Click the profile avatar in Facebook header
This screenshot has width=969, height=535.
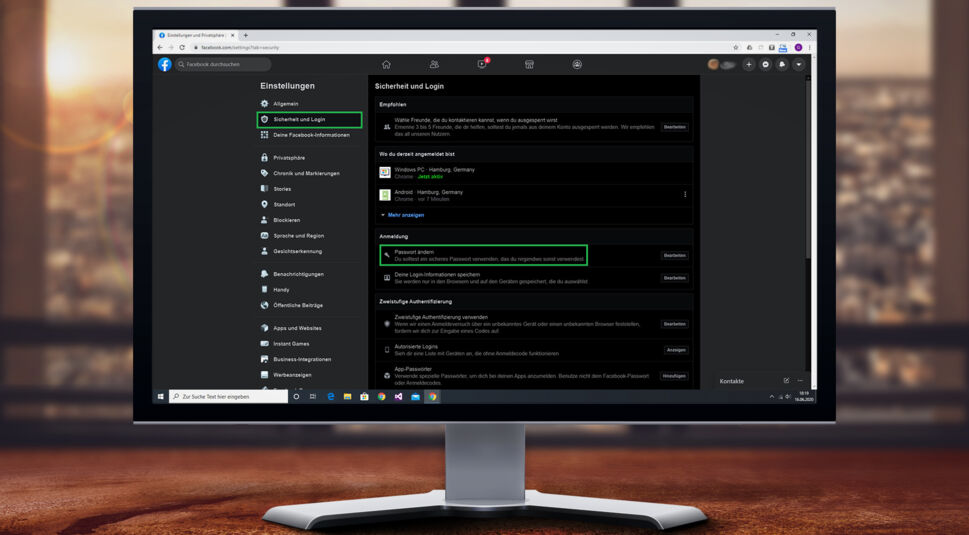coord(713,64)
